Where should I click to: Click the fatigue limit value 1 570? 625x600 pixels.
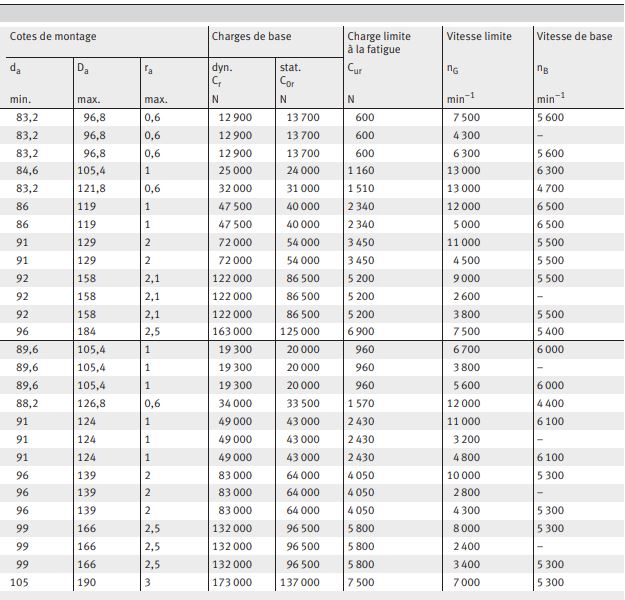(361, 403)
